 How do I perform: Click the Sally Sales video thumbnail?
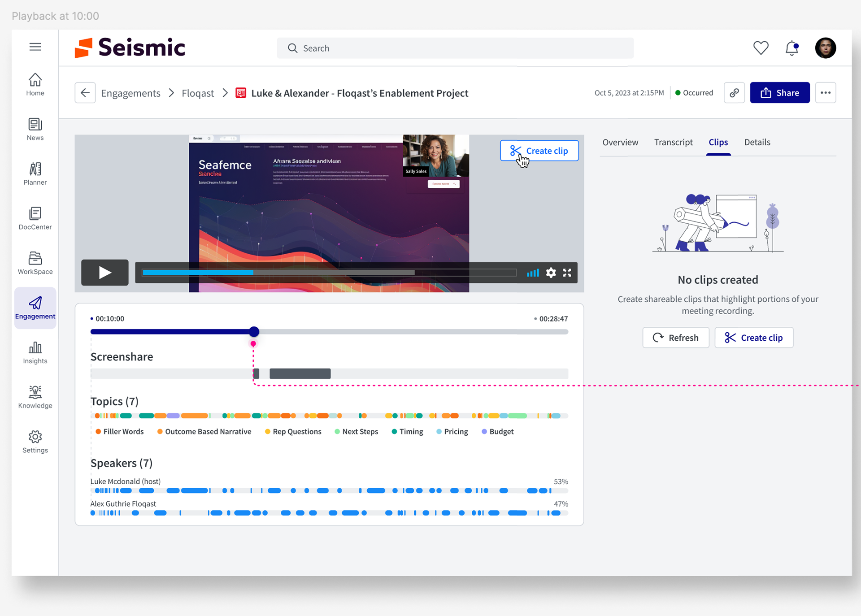coord(436,156)
